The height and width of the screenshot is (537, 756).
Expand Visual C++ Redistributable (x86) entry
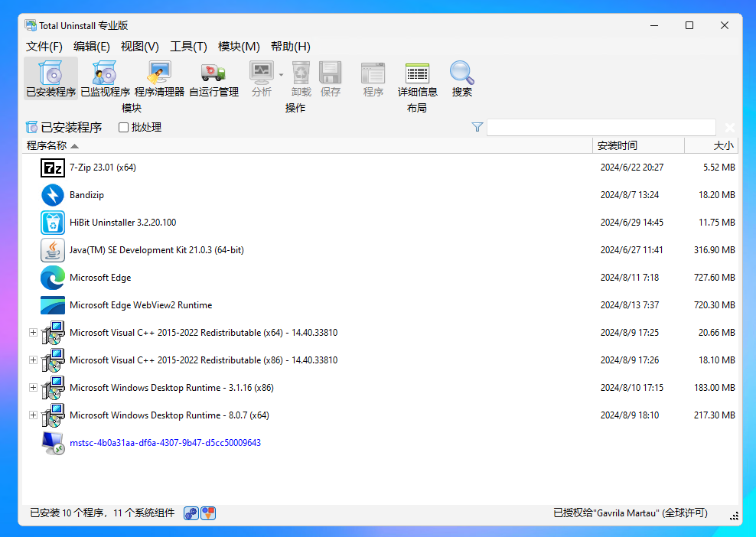tap(33, 360)
